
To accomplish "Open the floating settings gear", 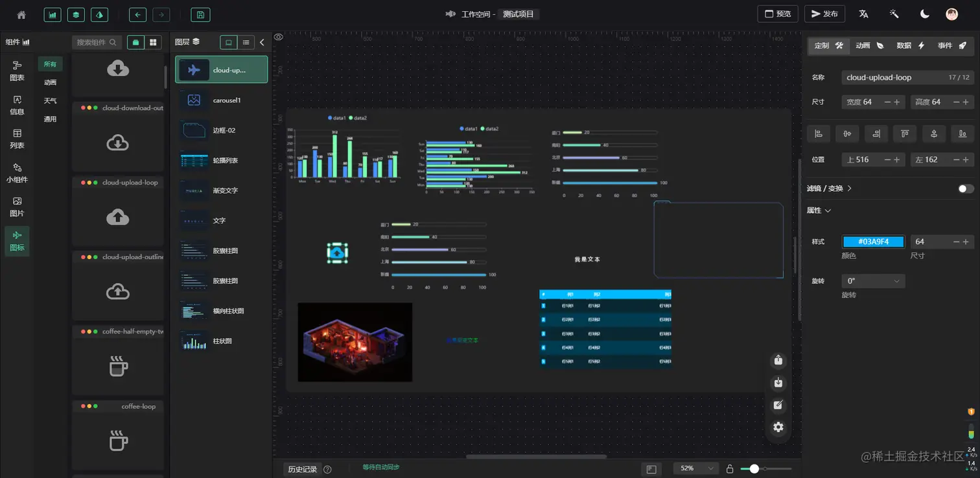I will tap(778, 427).
